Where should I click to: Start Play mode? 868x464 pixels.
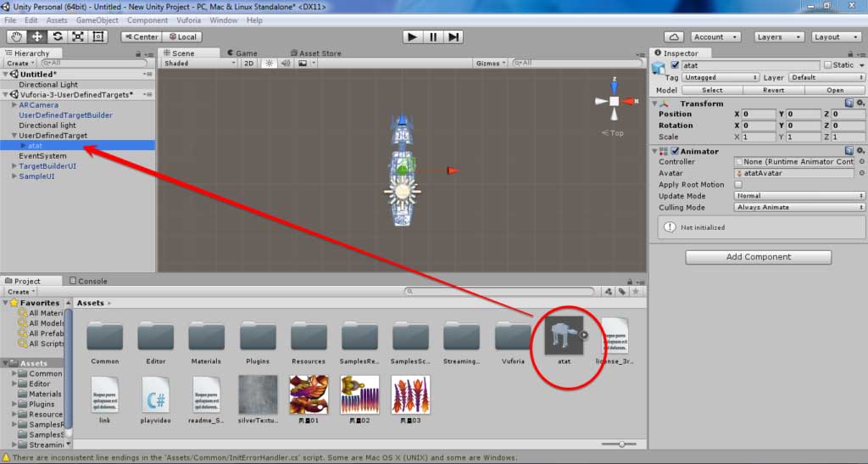(412, 37)
